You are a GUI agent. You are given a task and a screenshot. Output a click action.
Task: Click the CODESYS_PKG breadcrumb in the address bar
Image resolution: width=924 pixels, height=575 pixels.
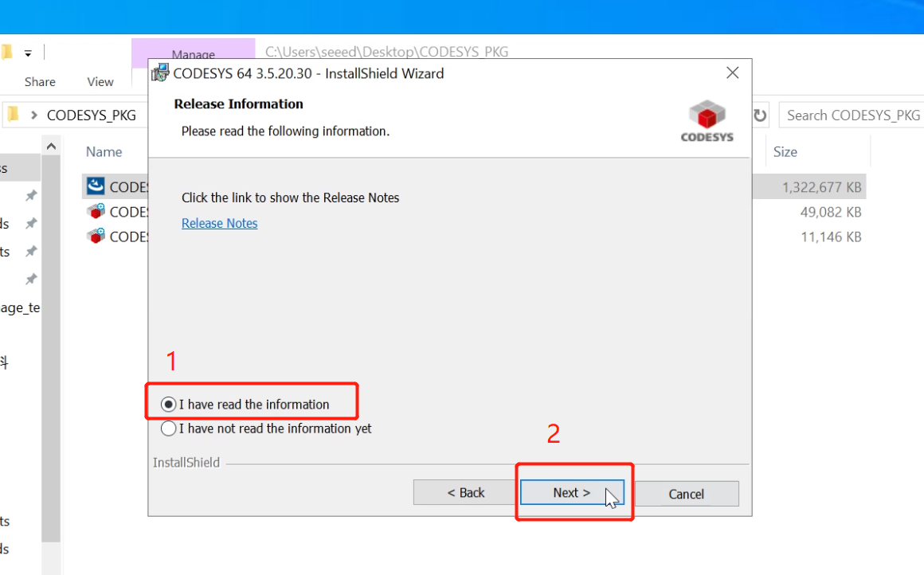point(92,115)
